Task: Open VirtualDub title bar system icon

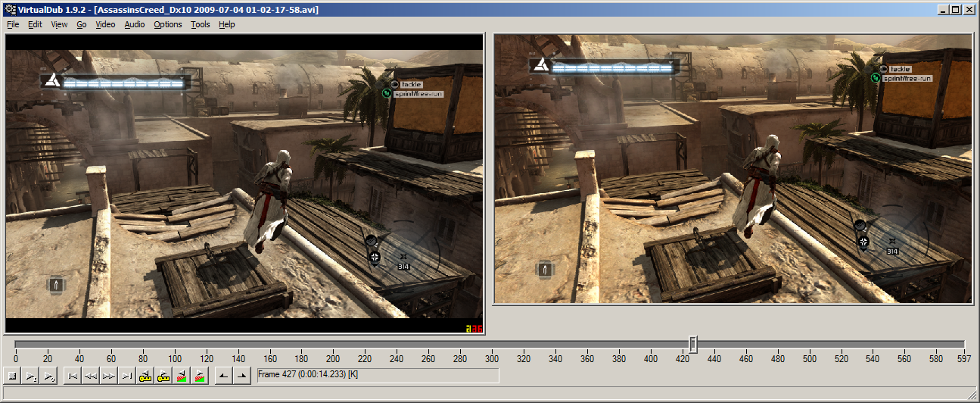Action: 10,10
